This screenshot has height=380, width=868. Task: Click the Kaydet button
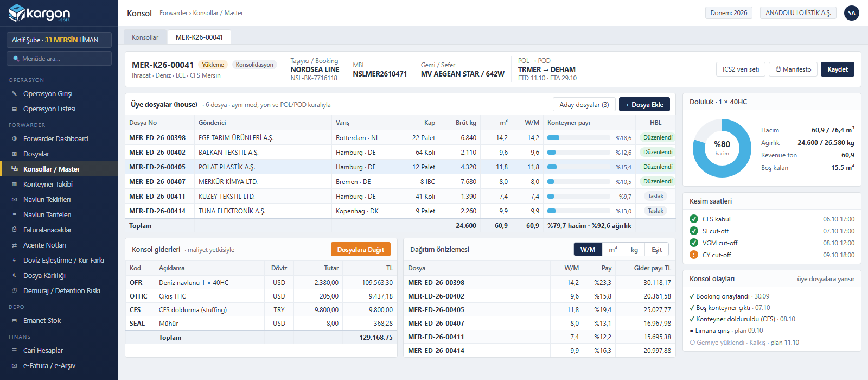[838, 69]
